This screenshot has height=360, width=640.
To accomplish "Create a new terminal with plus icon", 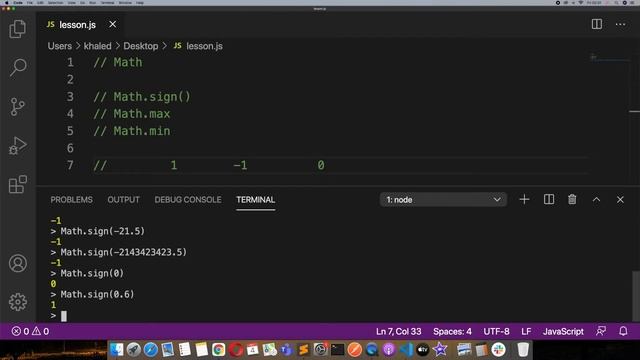I will (x=524, y=200).
